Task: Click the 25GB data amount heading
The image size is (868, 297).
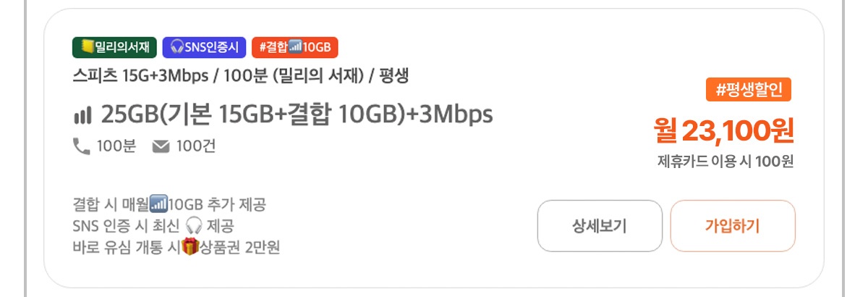Action: coord(297,114)
